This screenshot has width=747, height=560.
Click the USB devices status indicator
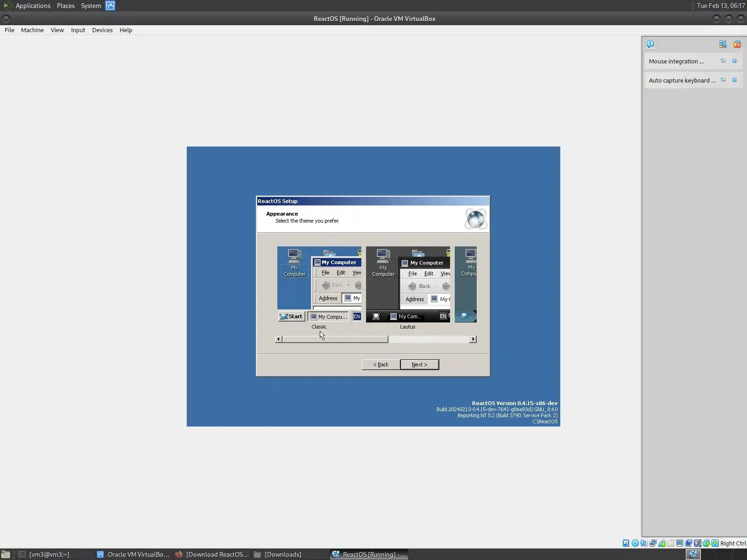pyautogui.click(x=662, y=543)
